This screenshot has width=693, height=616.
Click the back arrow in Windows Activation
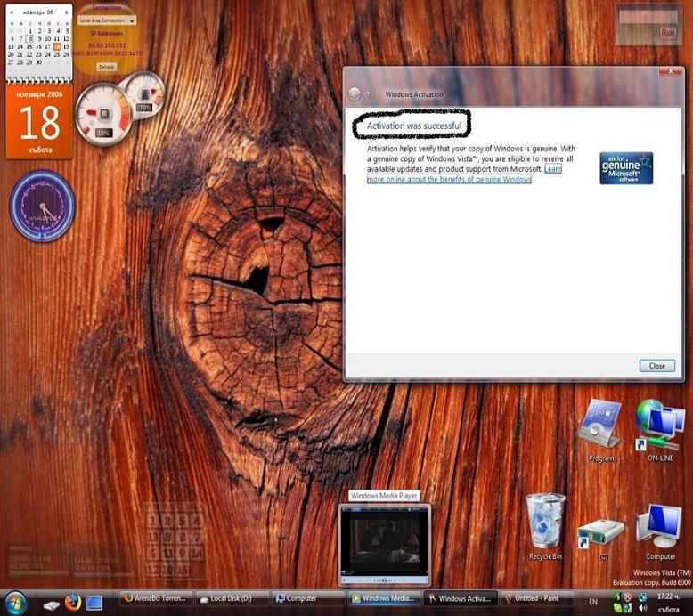point(355,93)
